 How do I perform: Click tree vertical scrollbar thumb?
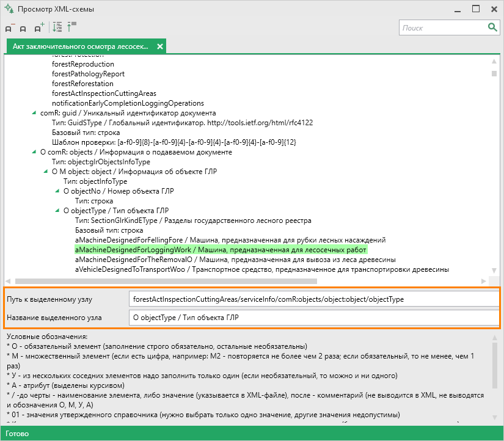(x=494, y=74)
